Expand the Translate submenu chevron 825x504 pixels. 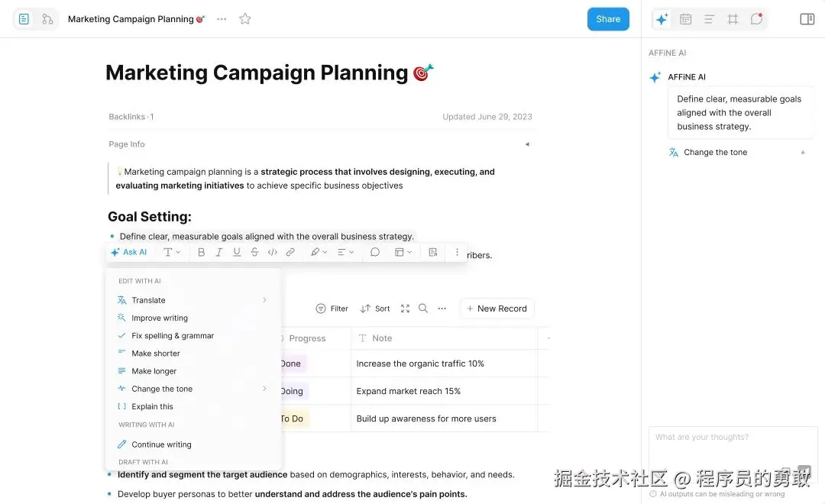[x=264, y=300]
